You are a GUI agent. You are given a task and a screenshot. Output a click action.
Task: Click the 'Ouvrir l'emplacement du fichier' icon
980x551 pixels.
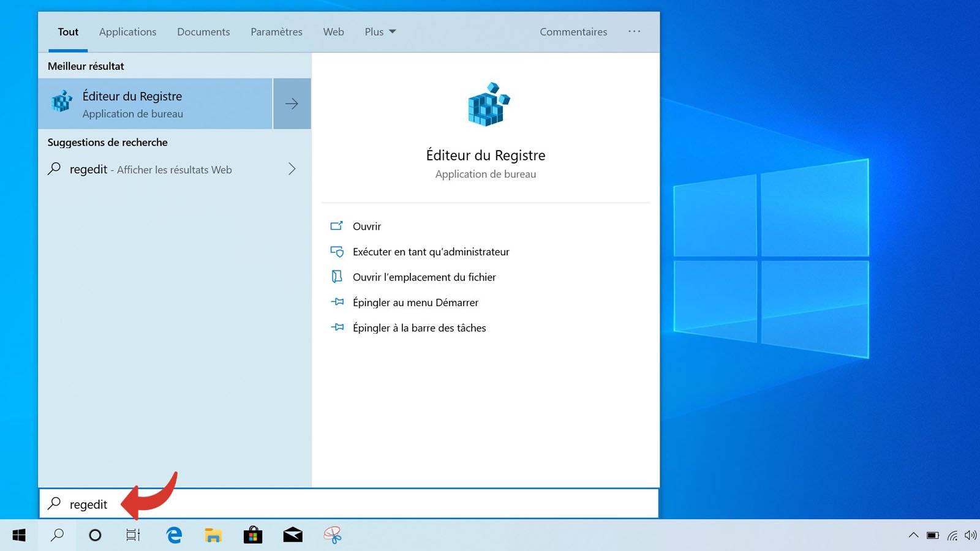click(x=336, y=277)
